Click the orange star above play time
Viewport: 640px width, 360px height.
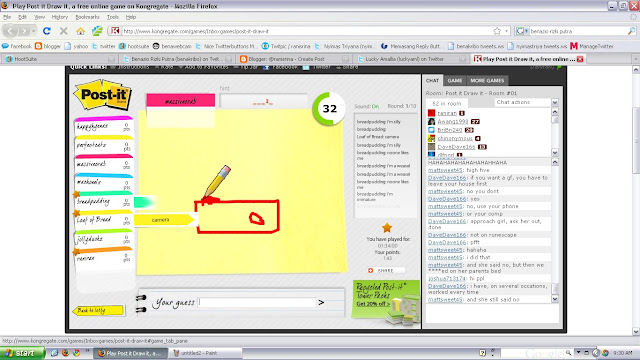click(x=387, y=228)
